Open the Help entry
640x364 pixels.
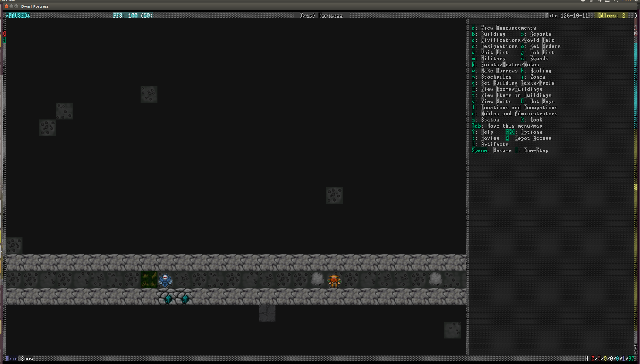[x=482, y=132]
